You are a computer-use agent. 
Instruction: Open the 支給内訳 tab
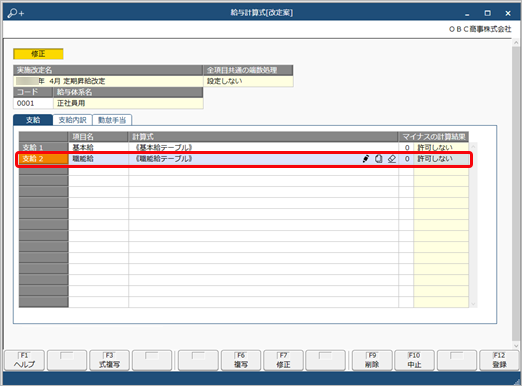coord(72,120)
